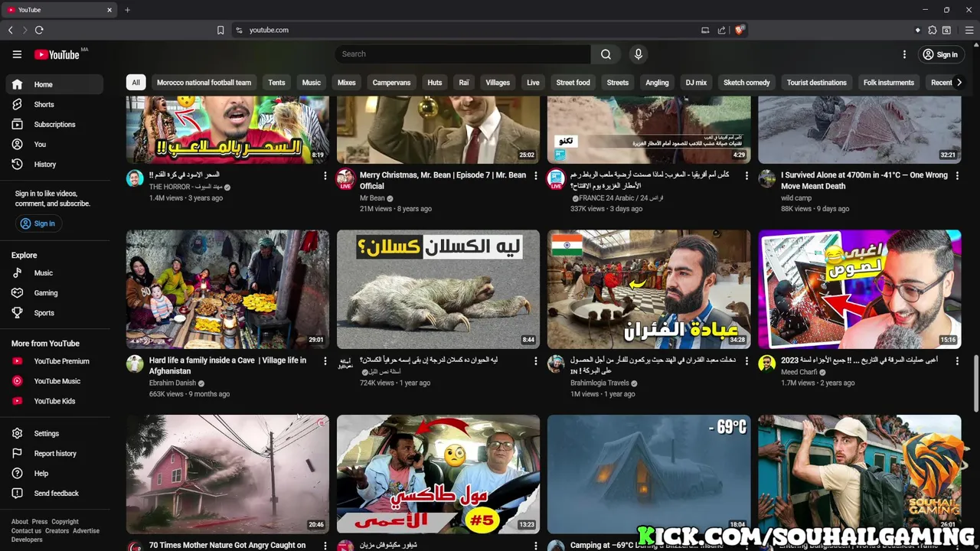Open Report history in the sidebar
Image resolution: width=980 pixels, height=551 pixels.
click(x=54, y=454)
